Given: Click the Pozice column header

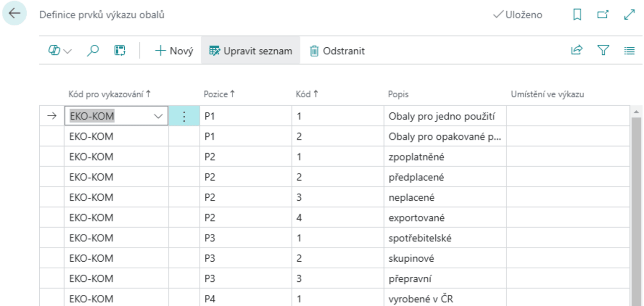Looking at the screenshot, I should tap(218, 94).
